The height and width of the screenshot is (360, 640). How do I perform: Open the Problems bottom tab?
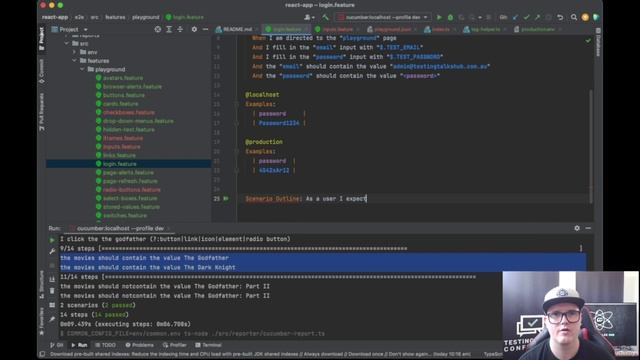tap(140, 345)
